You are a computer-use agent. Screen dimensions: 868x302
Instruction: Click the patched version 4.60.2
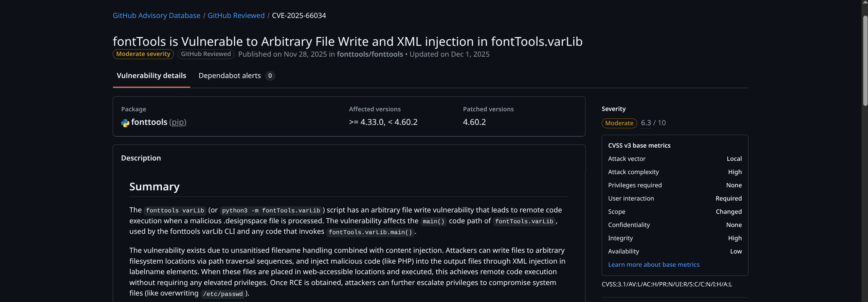[474, 122]
